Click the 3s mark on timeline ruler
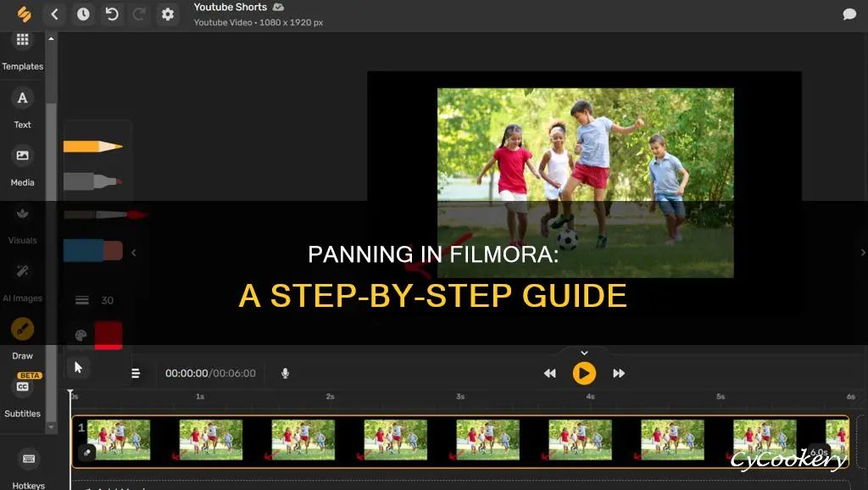This screenshot has height=490, width=868. 460,397
